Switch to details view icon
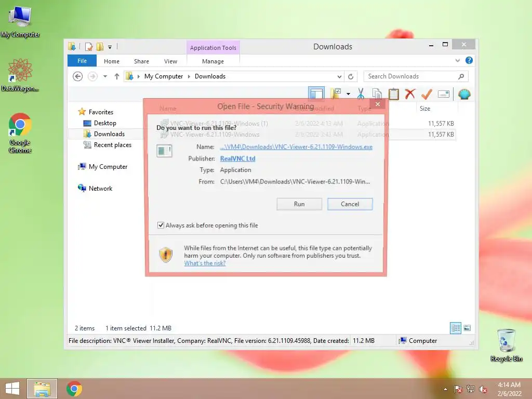Screen dimensions: 532x399 coord(456,328)
